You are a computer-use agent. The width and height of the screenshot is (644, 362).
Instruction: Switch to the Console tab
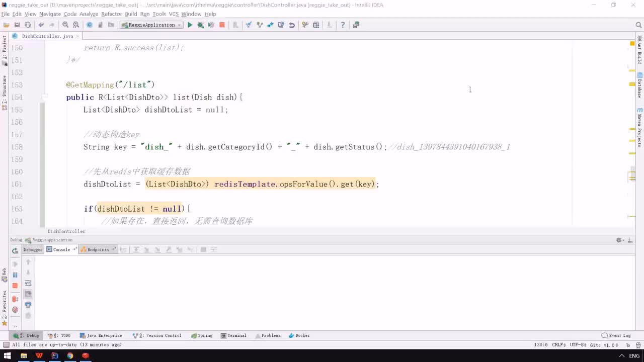(61, 249)
